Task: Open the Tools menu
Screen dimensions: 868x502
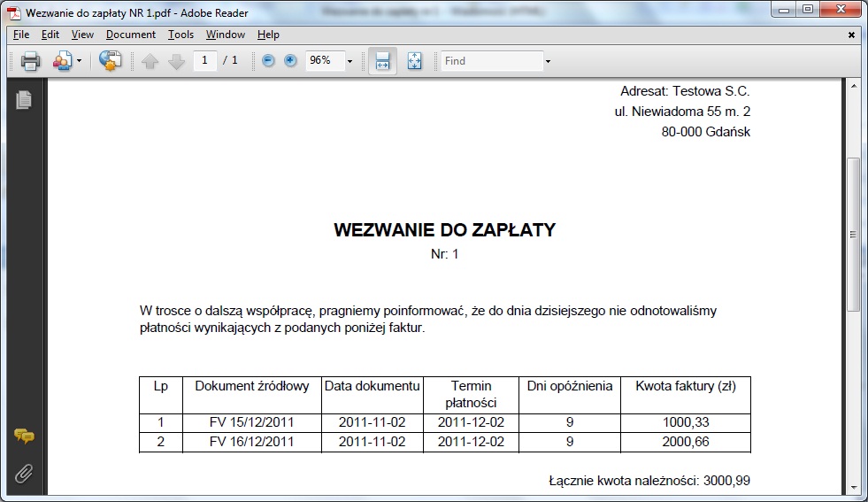Action: [x=181, y=35]
